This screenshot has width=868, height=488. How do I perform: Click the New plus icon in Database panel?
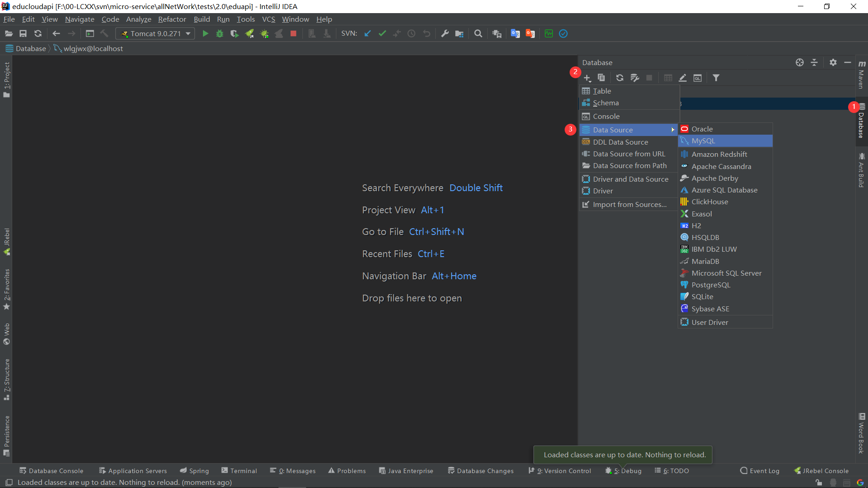tap(587, 78)
